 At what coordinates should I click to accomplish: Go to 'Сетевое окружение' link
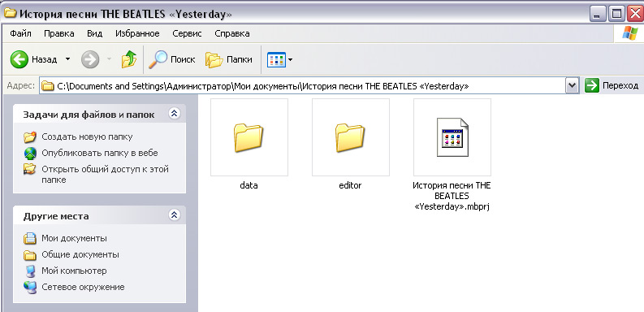click(x=83, y=287)
